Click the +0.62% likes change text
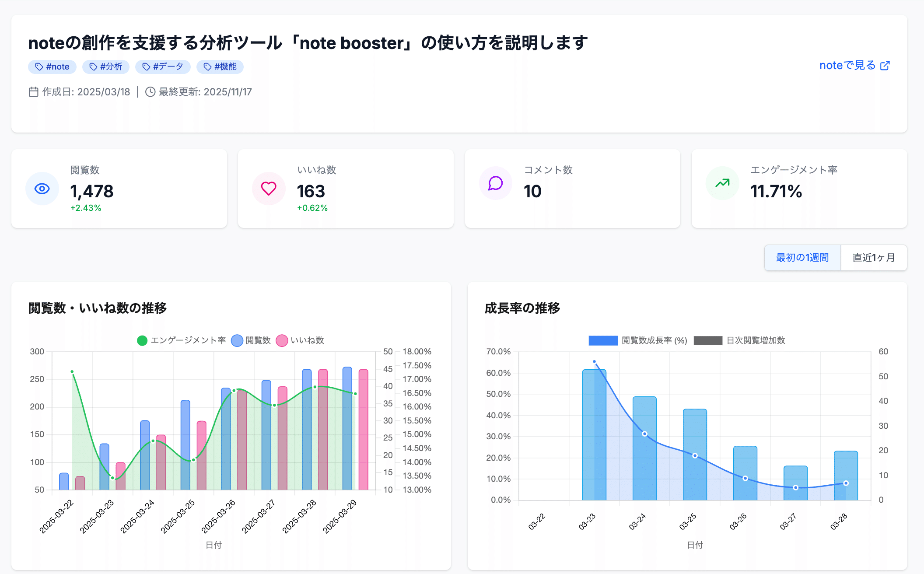Viewport: 924px width, 574px height. 312,208
